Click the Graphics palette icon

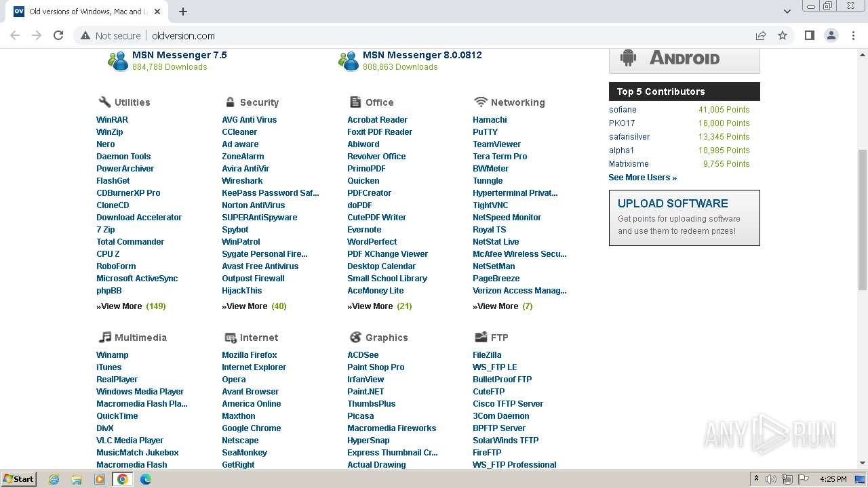click(x=355, y=337)
